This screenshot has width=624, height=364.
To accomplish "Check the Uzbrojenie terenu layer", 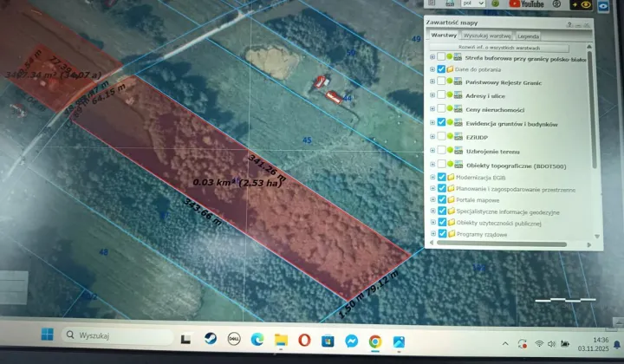I will 441,150.
